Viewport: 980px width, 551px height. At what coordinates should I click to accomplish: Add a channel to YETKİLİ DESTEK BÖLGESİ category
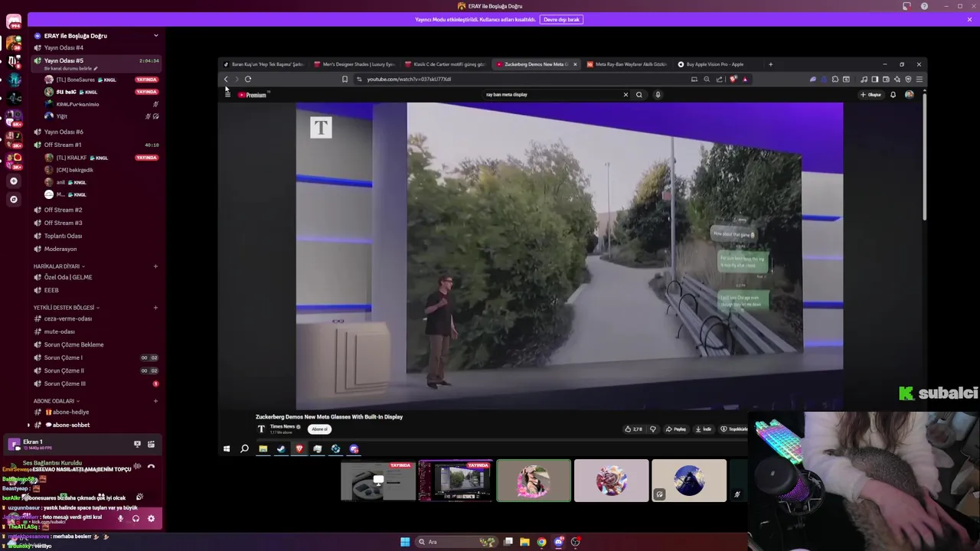(155, 308)
